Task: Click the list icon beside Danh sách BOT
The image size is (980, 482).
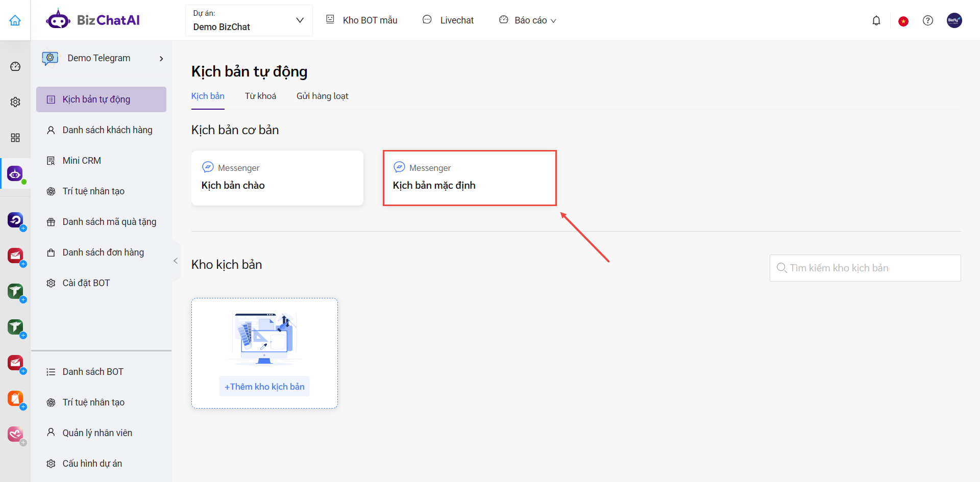Action: coord(51,372)
